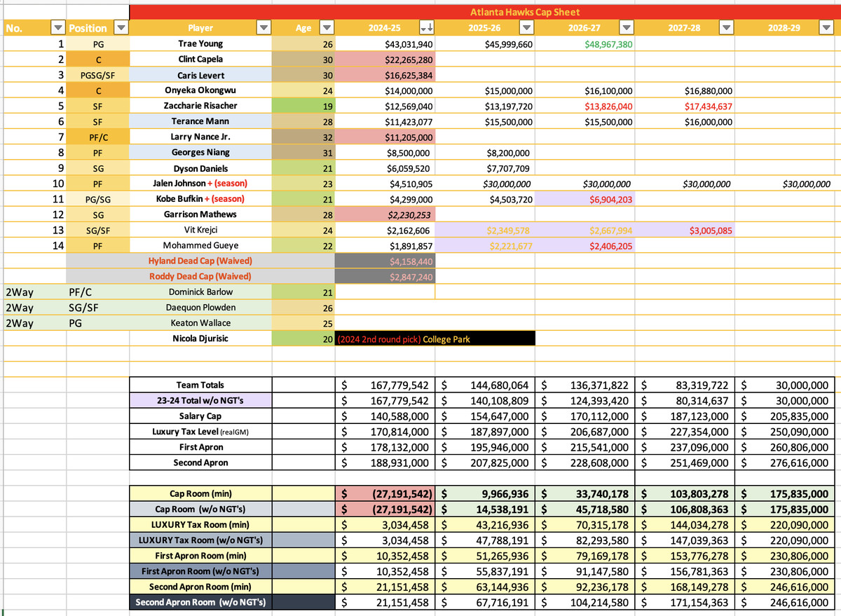Viewport: 841px width, 616px height.
Task: Select the Keaton Wallace player cell
Action: (x=200, y=323)
